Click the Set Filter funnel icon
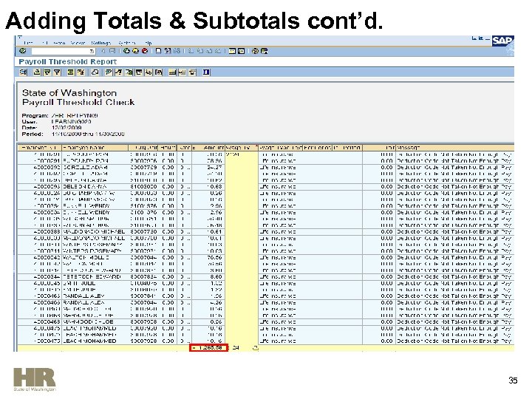This screenshot has height=399, width=532. (x=57, y=72)
